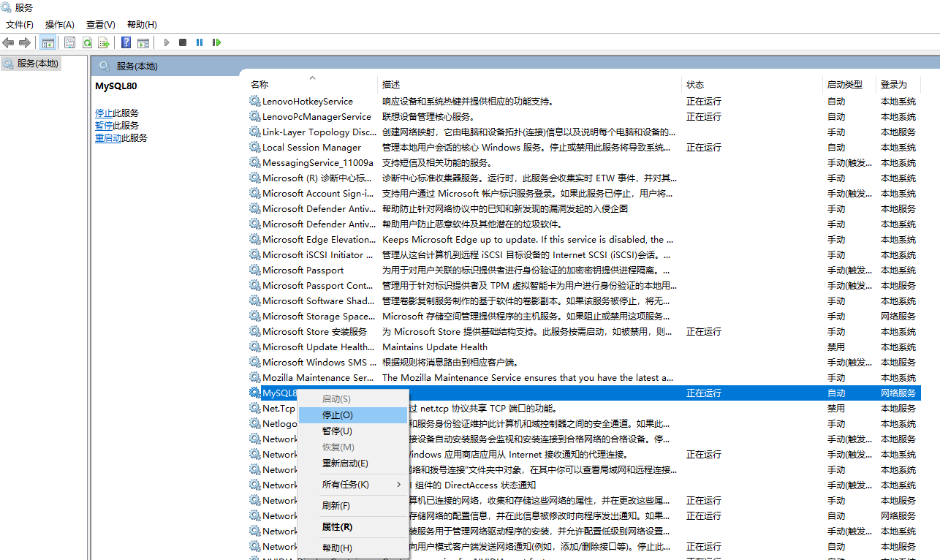This screenshot has width=940, height=560.
Task: Click the gear icon beside MessagingService_11009a
Action: pos(254,162)
